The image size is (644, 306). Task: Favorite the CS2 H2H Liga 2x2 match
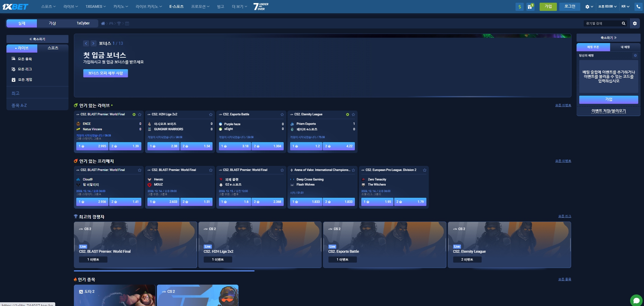[x=211, y=114]
